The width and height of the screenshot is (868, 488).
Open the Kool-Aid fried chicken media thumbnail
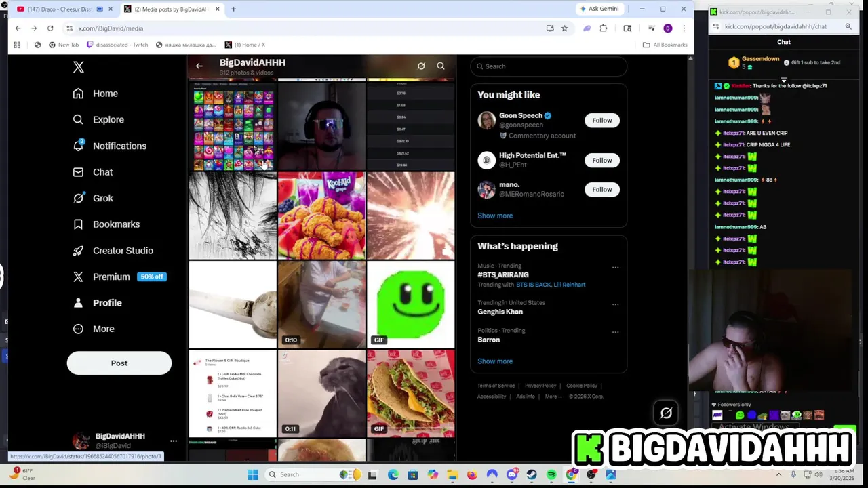coord(321,216)
